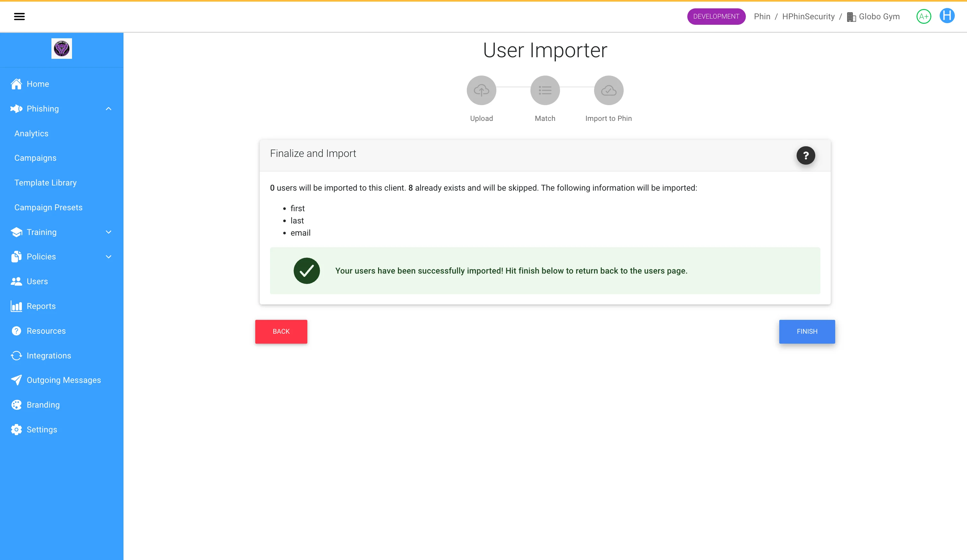Click the User Importer page title
Screen dimensions: 967x560
point(545,51)
